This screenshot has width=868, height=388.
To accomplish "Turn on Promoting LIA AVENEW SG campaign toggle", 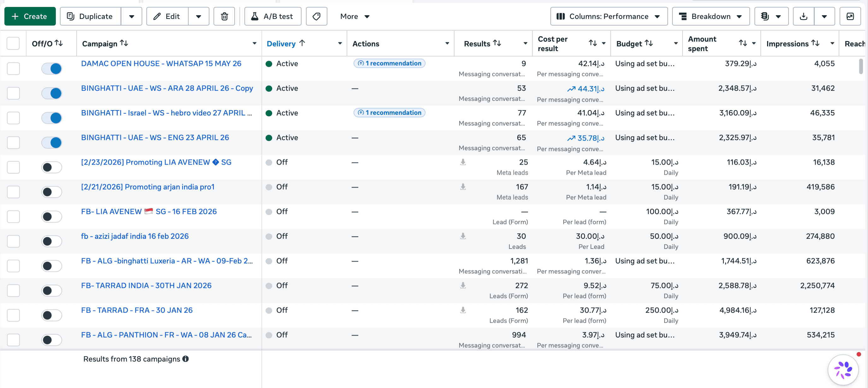I will point(51,167).
